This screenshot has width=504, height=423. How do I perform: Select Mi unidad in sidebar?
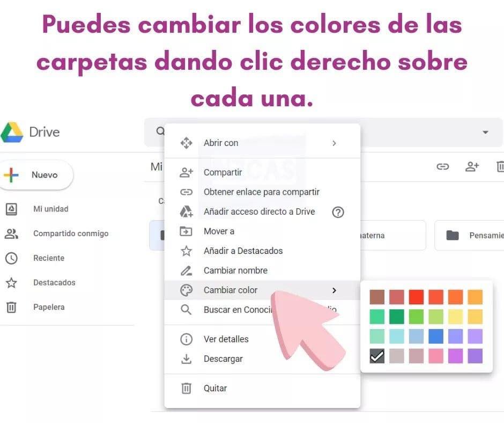click(x=50, y=209)
